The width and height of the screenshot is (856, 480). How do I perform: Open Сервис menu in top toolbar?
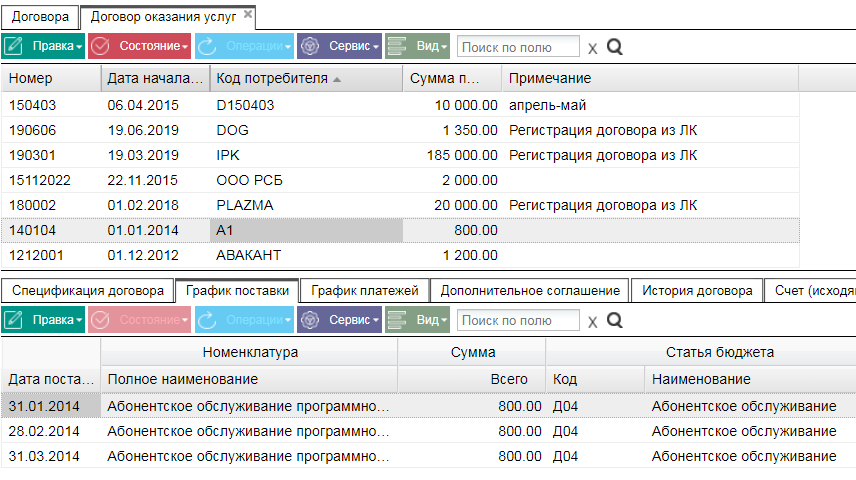[x=339, y=46]
